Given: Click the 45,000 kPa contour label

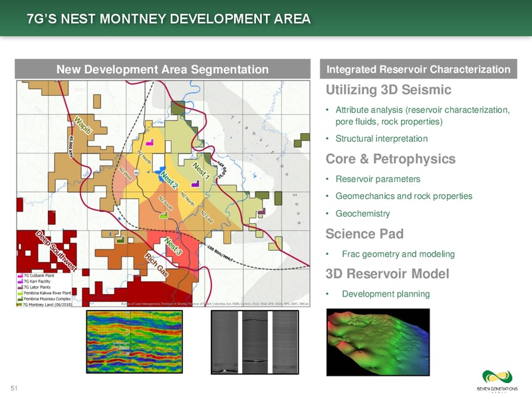Looking at the screenshot, I should point(71,147).
